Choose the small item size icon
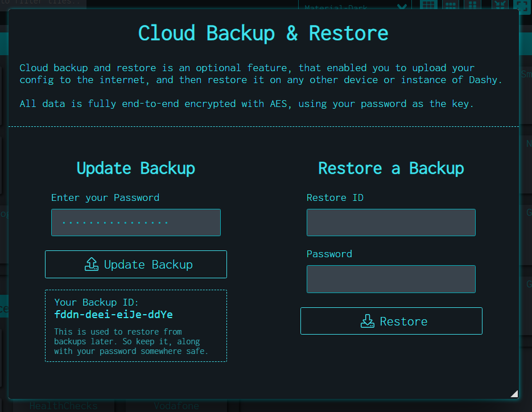Screen dimensions: 532x412 pyautogui.click(x=500, y=5)
